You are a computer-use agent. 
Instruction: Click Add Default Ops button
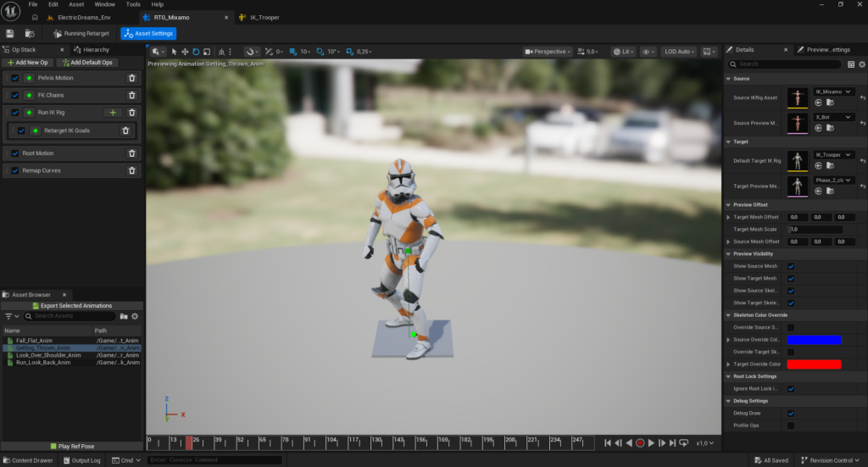(x=88, y=63)
